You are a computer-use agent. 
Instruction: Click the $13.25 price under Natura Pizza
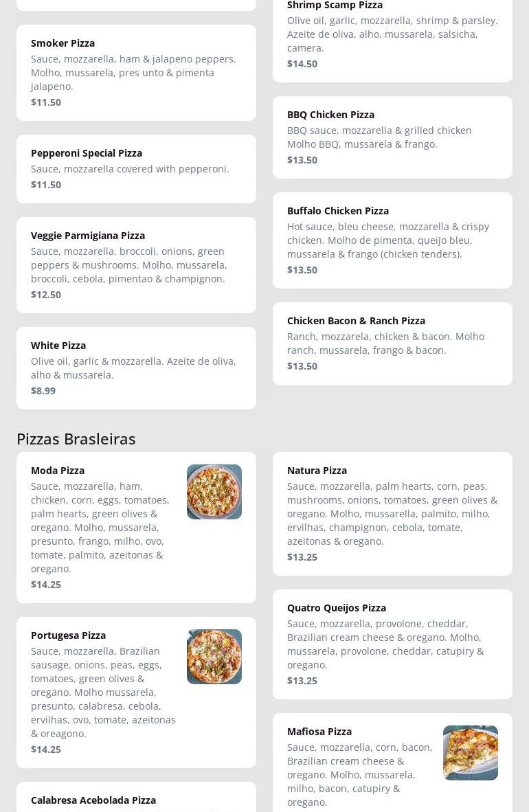pyautogui.click(x=302, y=556)
